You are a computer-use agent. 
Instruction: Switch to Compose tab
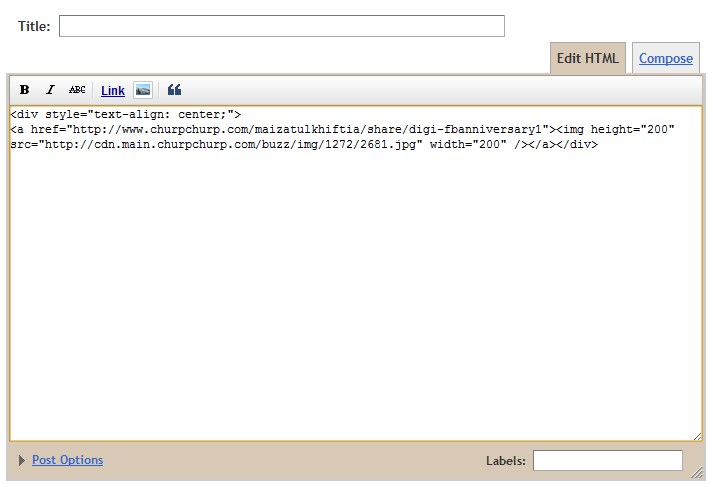tap(666, 59)
